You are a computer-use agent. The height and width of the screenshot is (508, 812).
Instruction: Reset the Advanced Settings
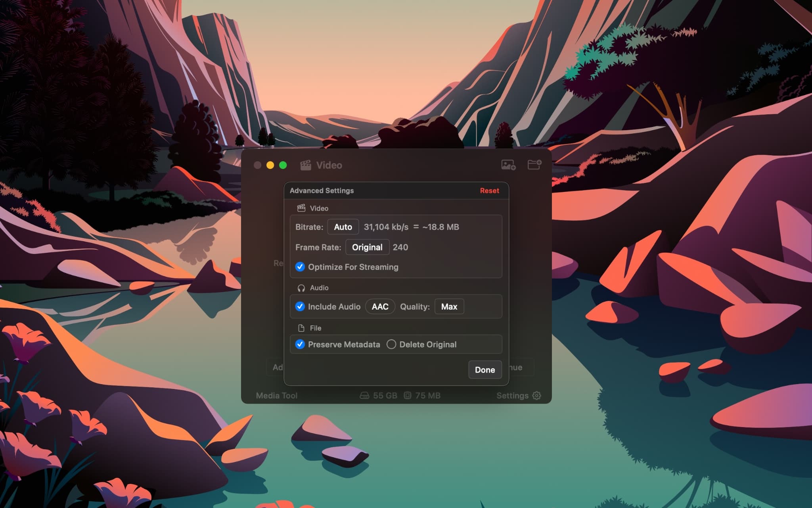point(489,190)
